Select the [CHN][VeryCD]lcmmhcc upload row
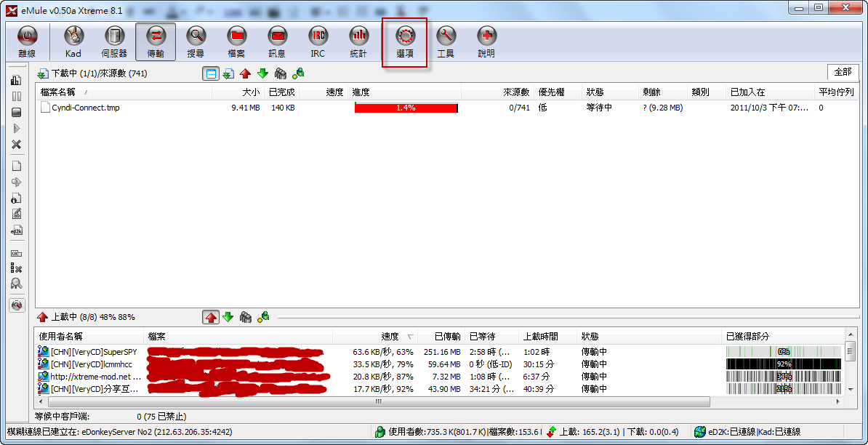 (x=441, y=364)
